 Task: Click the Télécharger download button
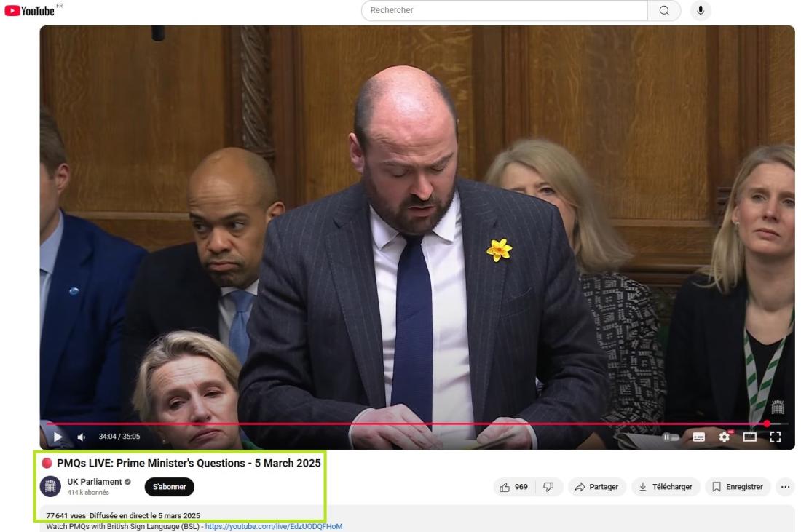coord(666,487)
